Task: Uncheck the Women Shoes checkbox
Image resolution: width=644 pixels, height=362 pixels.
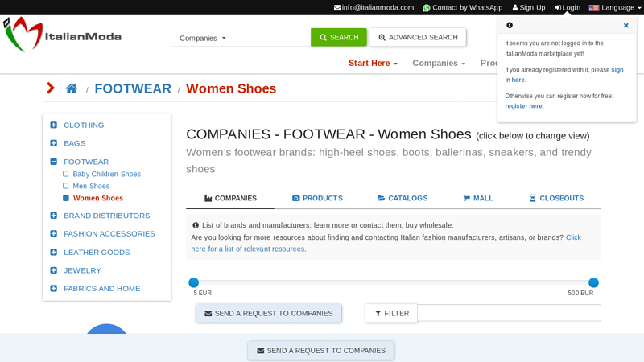Action: 66,198
